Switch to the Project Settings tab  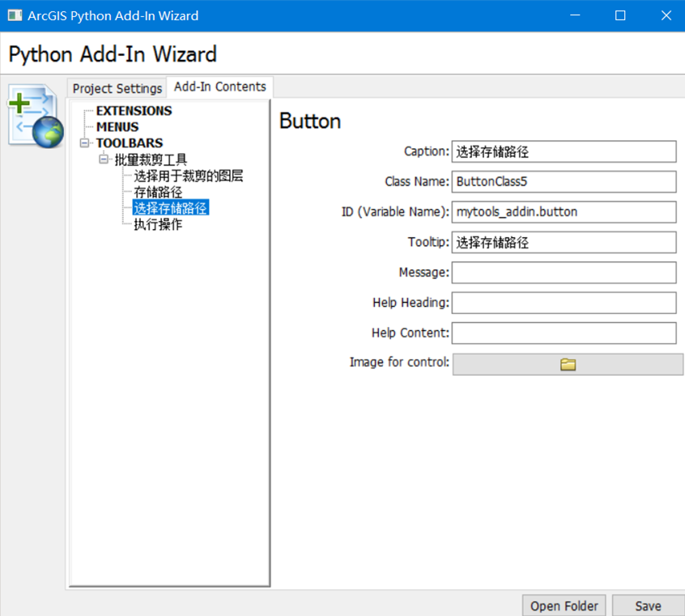click(x=117, y=88)
